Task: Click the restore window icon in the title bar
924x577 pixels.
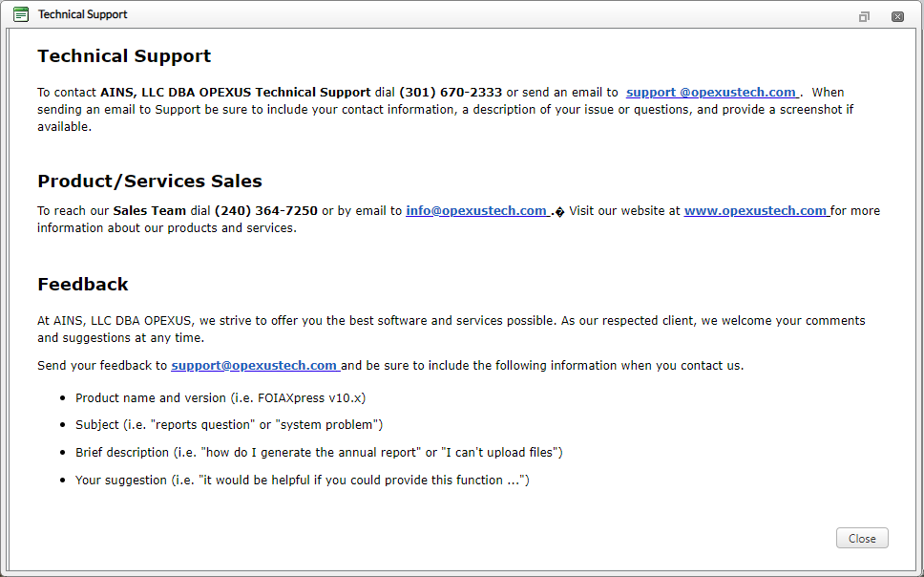Action: click(864, 16)
